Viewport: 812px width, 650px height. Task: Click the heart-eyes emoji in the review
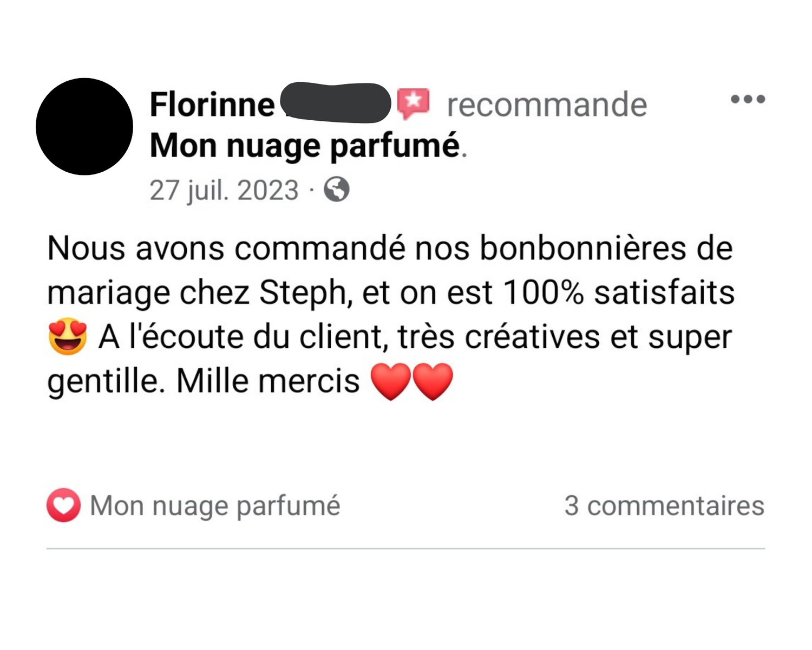coord(68,336)
